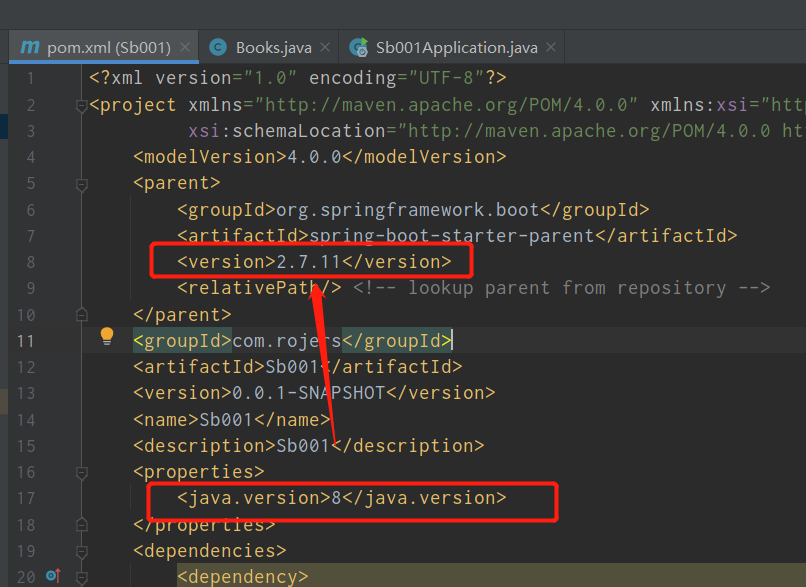Click the maven.apache.org xmlns URL

pos(446,105)
